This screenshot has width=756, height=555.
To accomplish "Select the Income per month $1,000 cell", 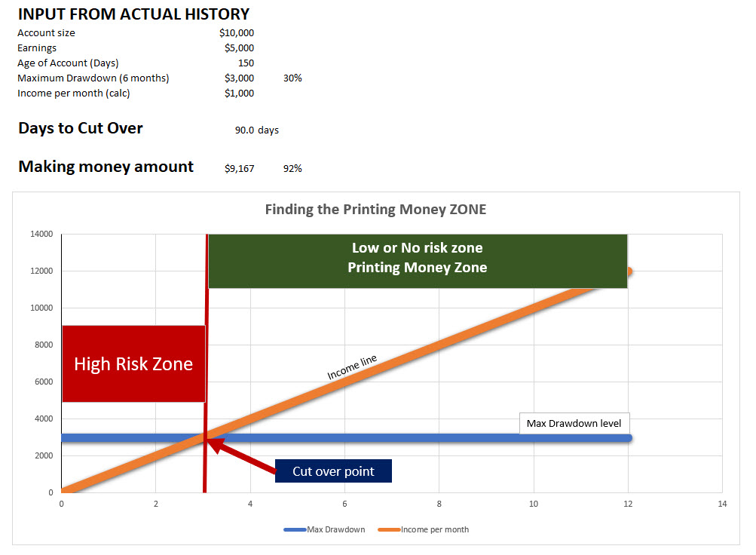I will (239, 94).
